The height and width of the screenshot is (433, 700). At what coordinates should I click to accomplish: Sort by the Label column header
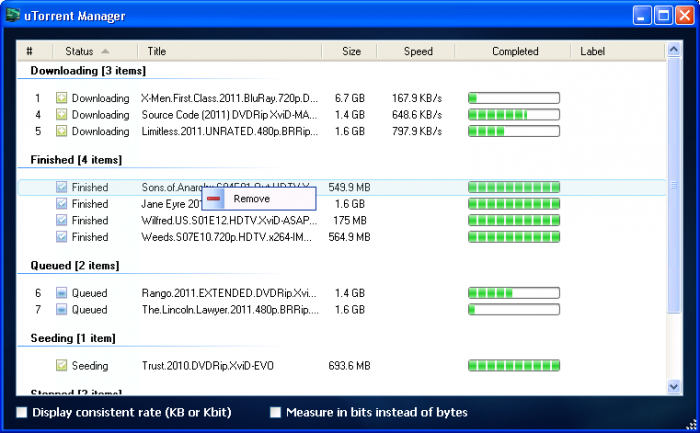click(x=617, y=51)
